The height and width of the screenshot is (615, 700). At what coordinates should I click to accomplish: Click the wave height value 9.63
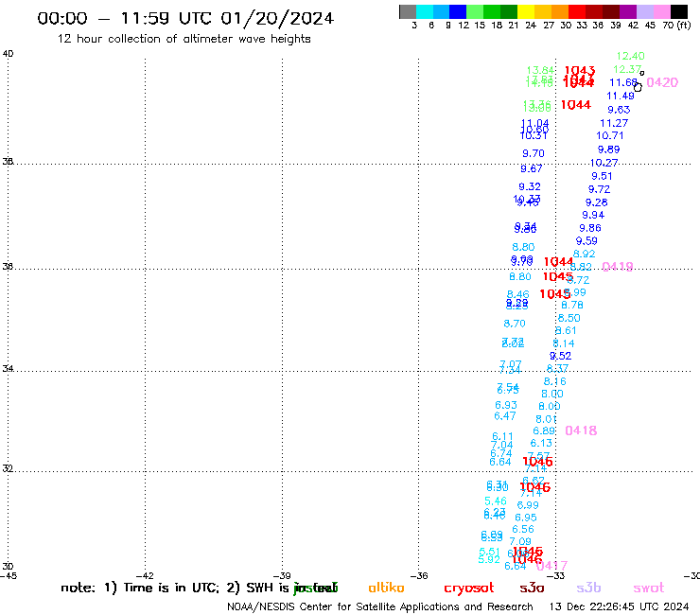pos(619,110)
